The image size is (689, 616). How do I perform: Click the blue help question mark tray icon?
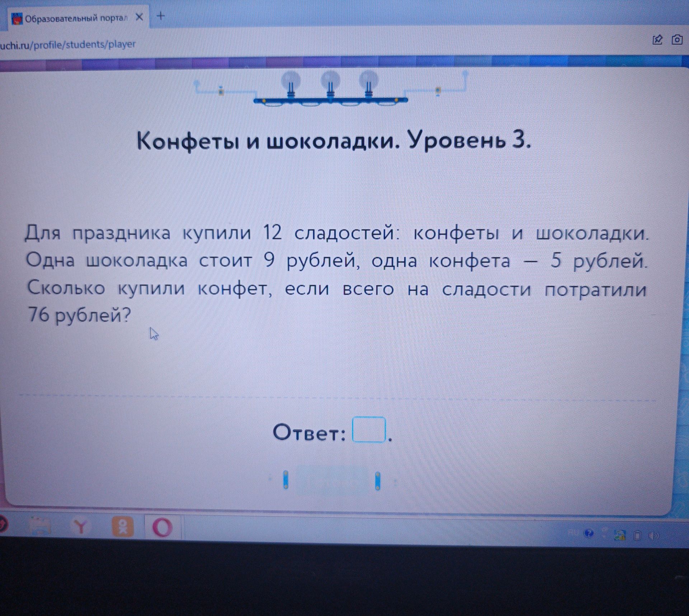[x=589, y=533]
